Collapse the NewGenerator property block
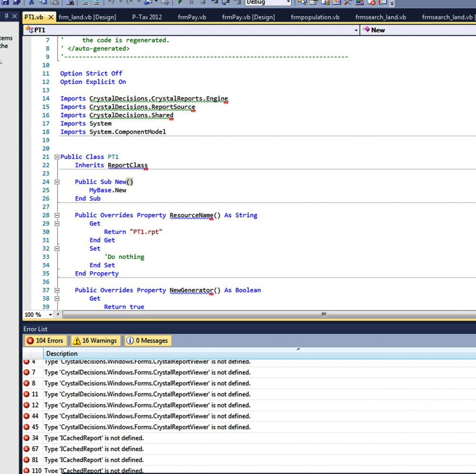The image size is (476, 474). tap(57, 290)
